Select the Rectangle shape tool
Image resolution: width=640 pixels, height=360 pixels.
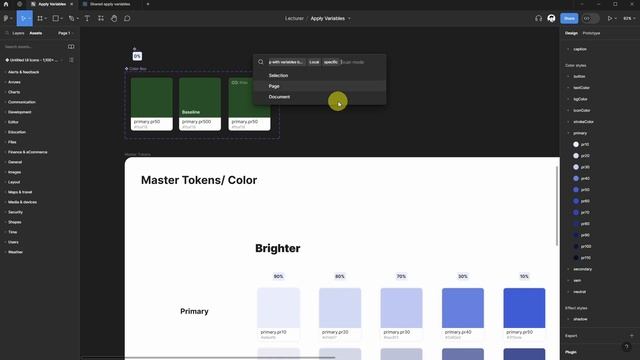pos(56,18)
